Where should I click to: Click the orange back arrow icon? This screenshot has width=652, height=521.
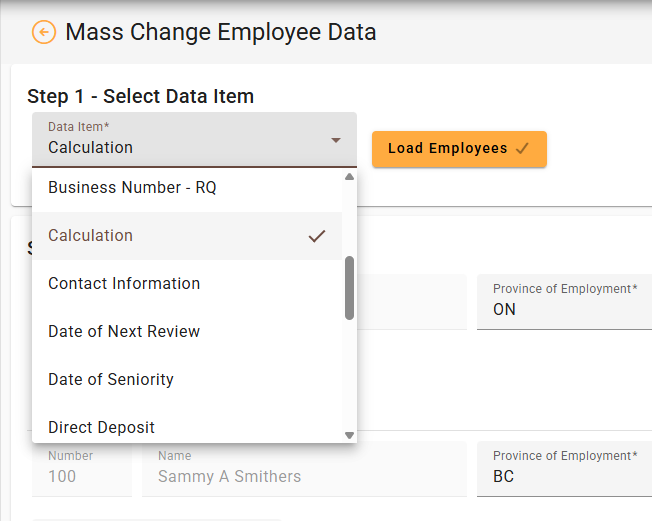(x=44, y=32)
